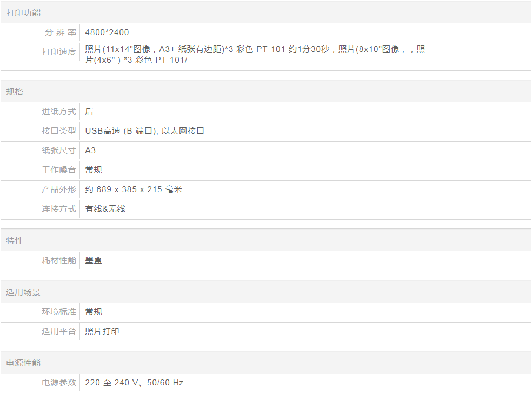Click the 接口类型 row label
532x393 pixels.
point(59,131)
